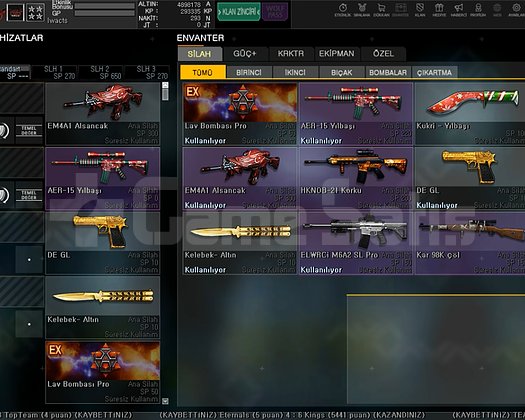Select the SLH 3 loadout slot
The height and width of the screenshot is (420, 525).
(146, 73)
